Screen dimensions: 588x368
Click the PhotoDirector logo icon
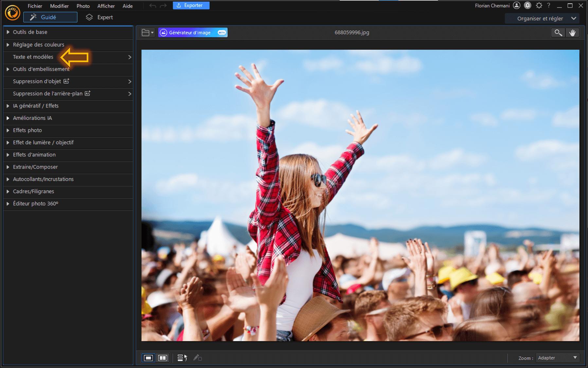click(x=12, y=13)
